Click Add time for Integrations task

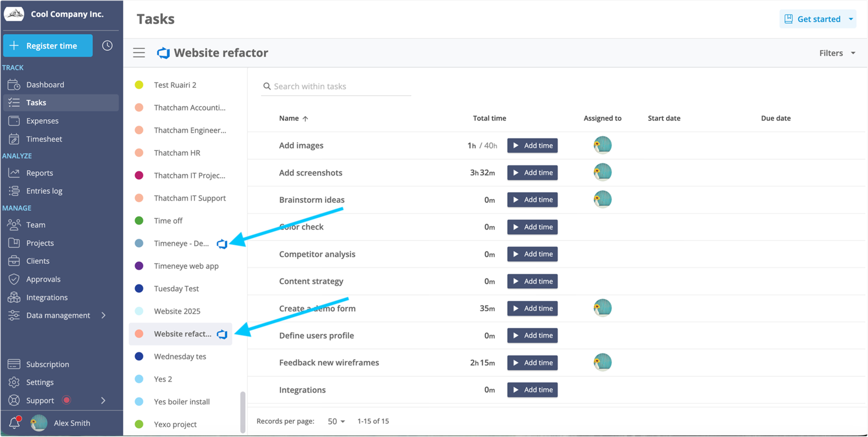[x=532, y=390]
